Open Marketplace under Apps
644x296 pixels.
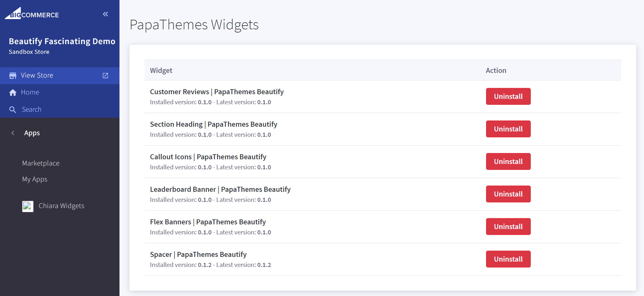(x=41, y=163)
